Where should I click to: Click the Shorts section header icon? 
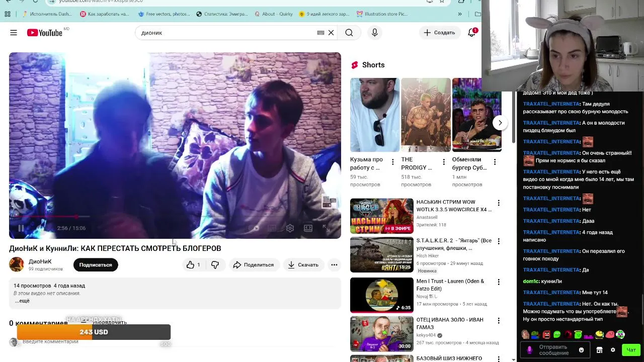[x=355, y=65]
